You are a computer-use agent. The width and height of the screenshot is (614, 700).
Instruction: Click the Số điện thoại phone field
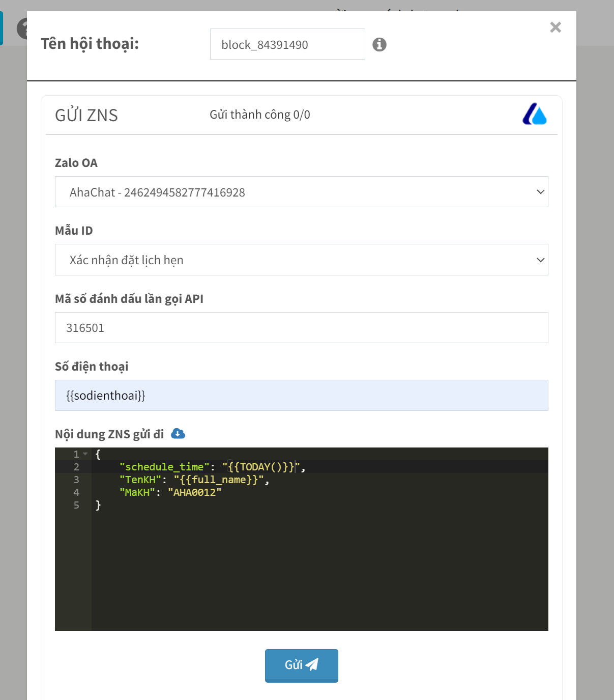pos(302,395)
